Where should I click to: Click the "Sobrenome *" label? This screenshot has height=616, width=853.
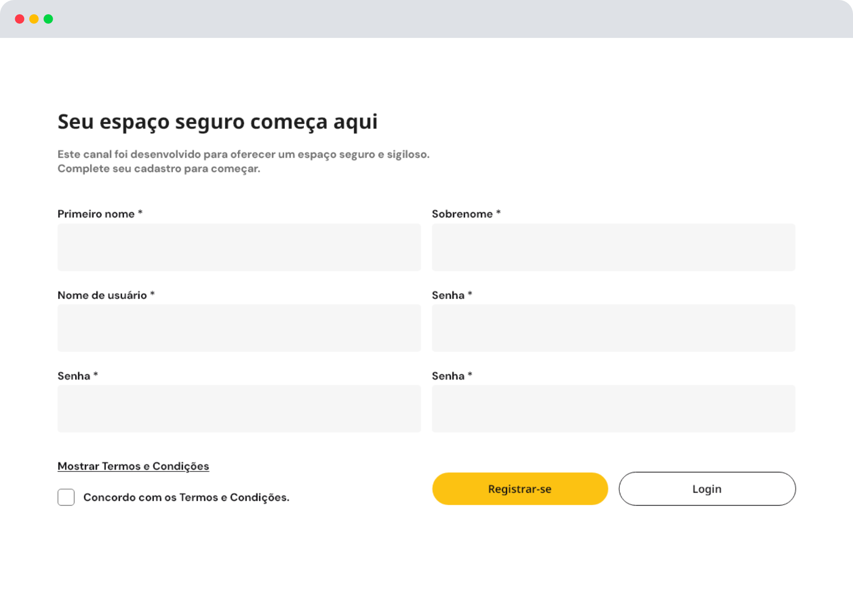(466, 214)
